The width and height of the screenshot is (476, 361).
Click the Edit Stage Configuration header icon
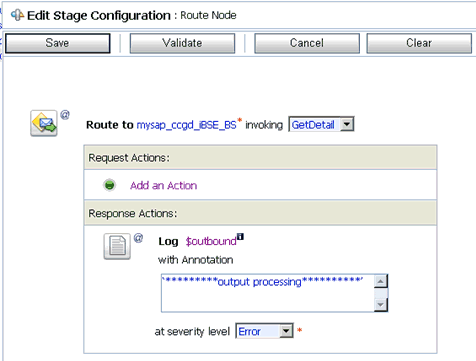(17, 15)
